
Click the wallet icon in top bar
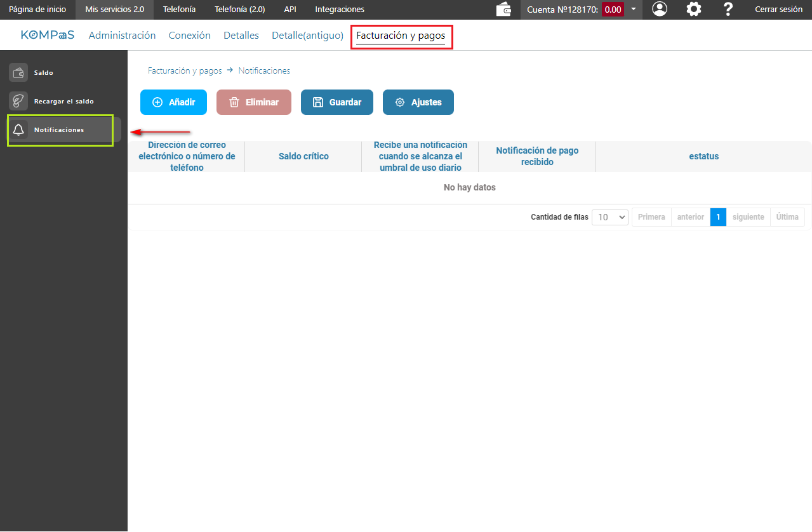[503, 10]
